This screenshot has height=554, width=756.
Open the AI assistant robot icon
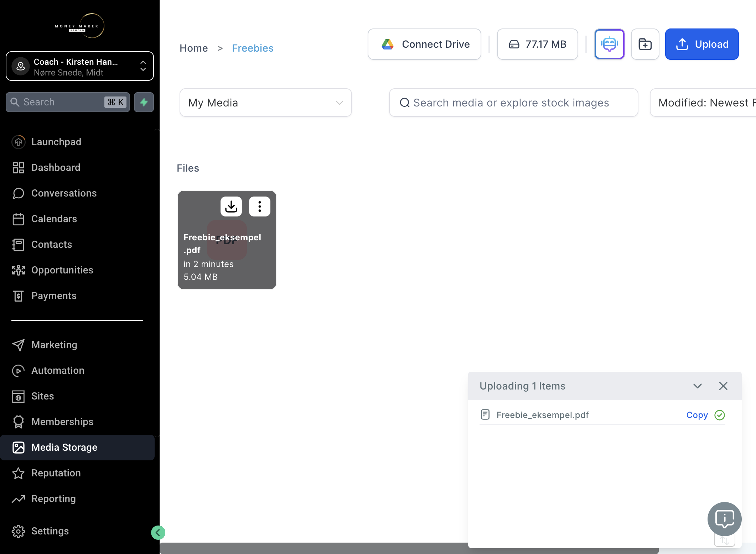pos(609,44)
